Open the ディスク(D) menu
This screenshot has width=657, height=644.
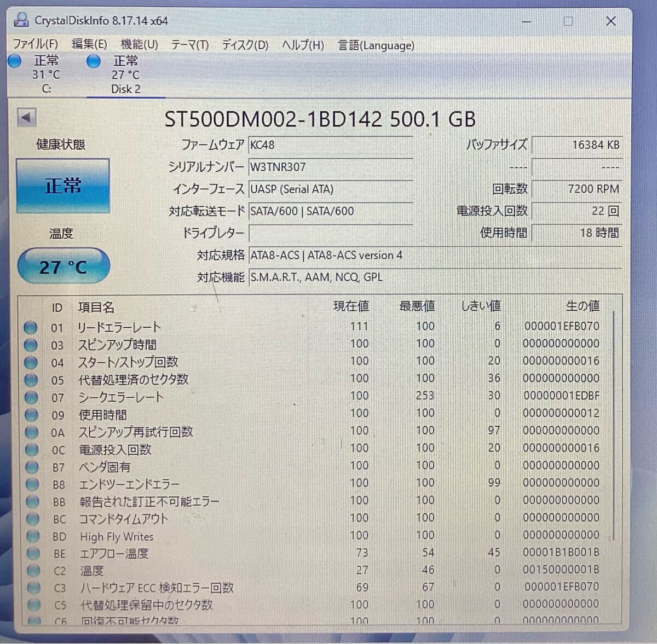pyautogui.click(x=245, y=45)
